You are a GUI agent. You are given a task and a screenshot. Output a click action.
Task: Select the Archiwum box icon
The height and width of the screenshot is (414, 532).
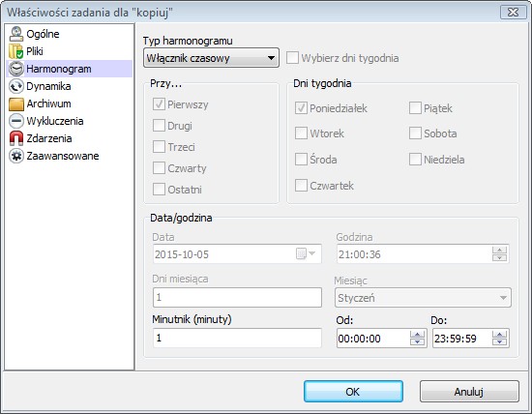point(15,103)
